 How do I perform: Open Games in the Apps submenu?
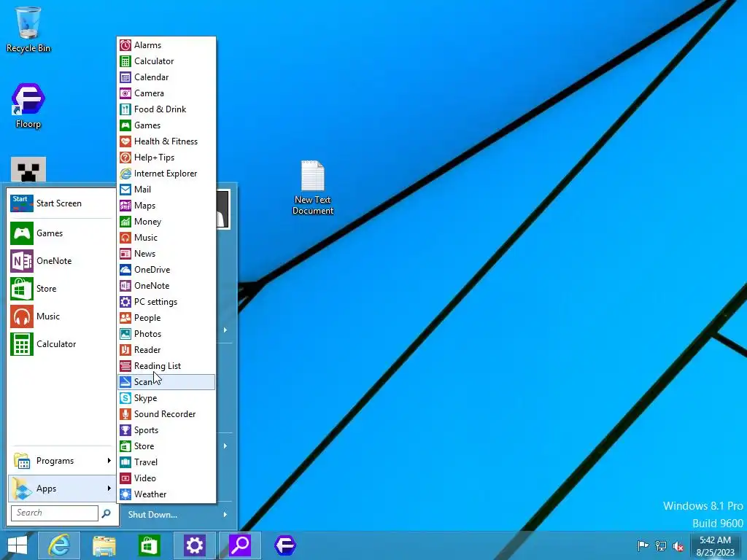[166, 125]
